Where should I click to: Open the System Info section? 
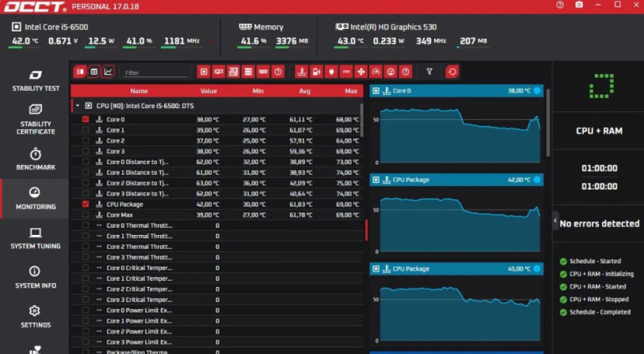tap(36, 278)
